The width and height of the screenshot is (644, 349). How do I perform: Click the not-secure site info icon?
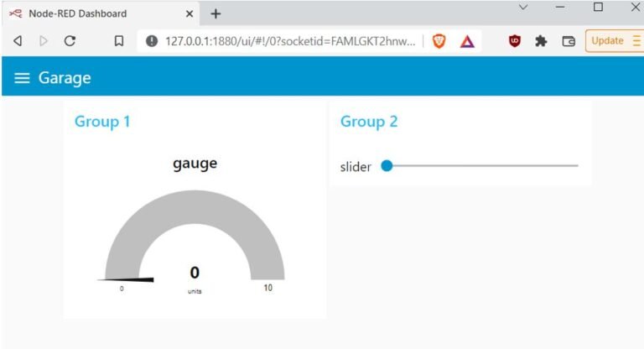coord(152,41)
